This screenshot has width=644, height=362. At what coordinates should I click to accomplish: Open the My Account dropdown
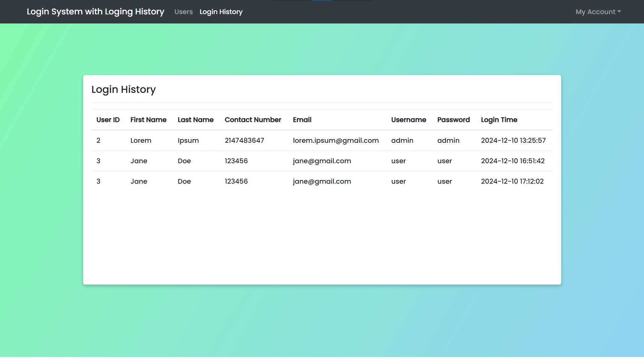(x=598, y=12)
